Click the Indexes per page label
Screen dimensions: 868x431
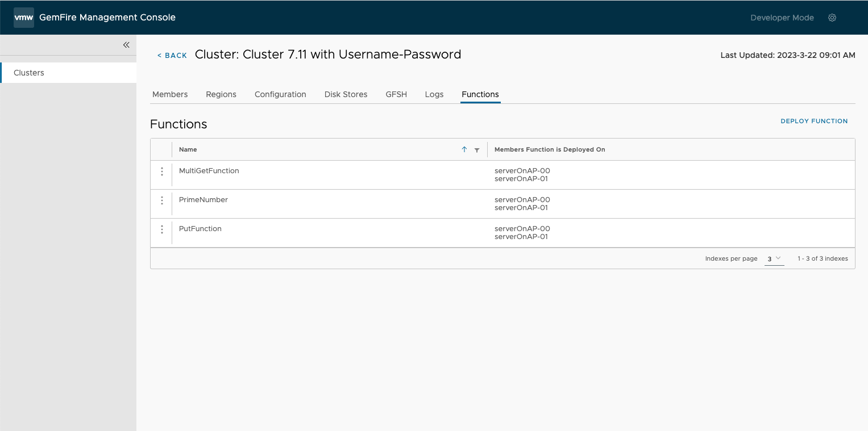[732, 258]
